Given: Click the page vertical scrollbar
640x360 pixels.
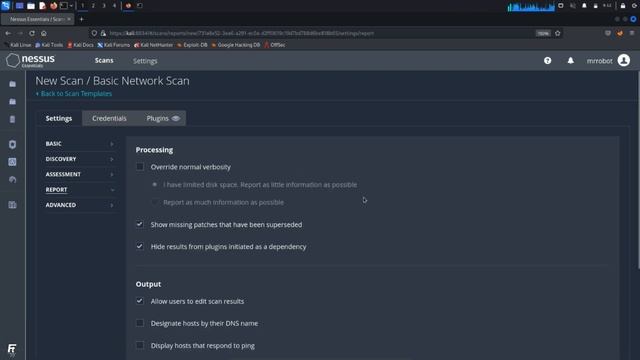Looking at the screenshot, I should [x=638, y=171].
